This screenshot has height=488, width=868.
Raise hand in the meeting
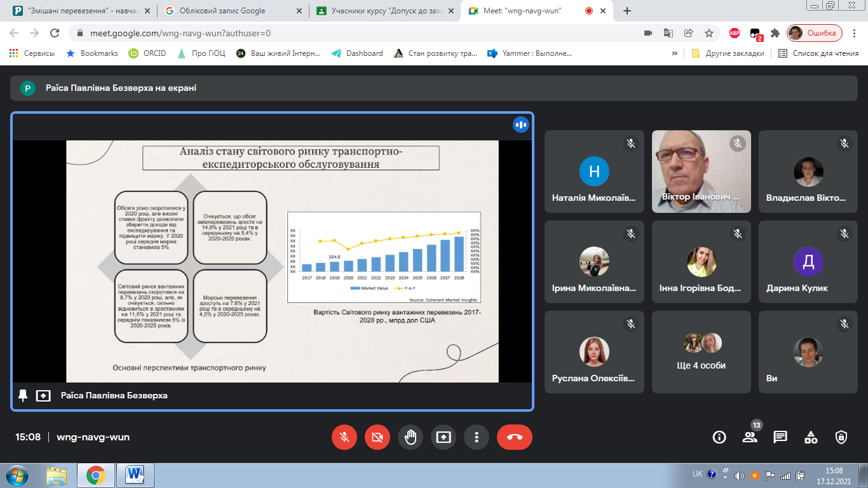coord(410,437)
